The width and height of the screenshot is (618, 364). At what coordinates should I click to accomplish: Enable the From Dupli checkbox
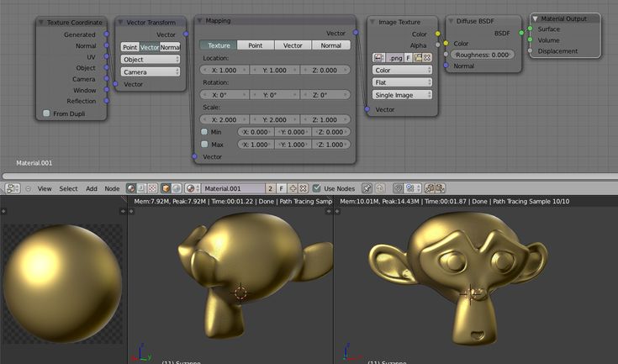point(46,113)
